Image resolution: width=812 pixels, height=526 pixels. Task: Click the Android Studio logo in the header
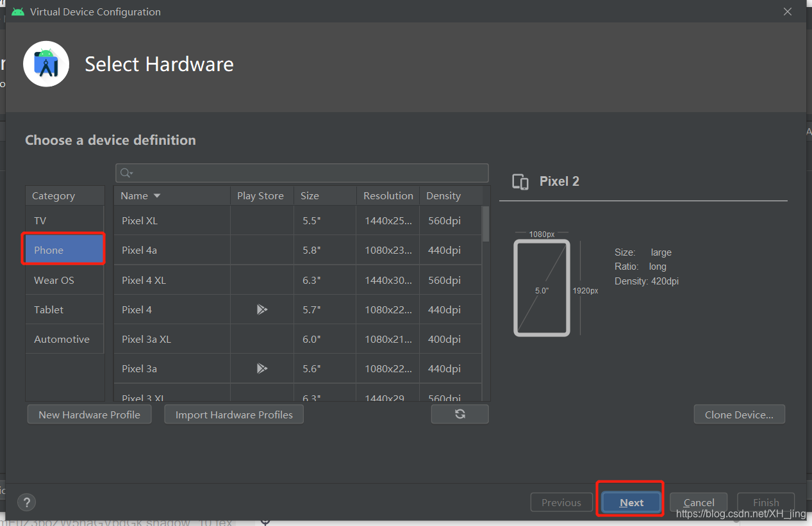(46, 63)
